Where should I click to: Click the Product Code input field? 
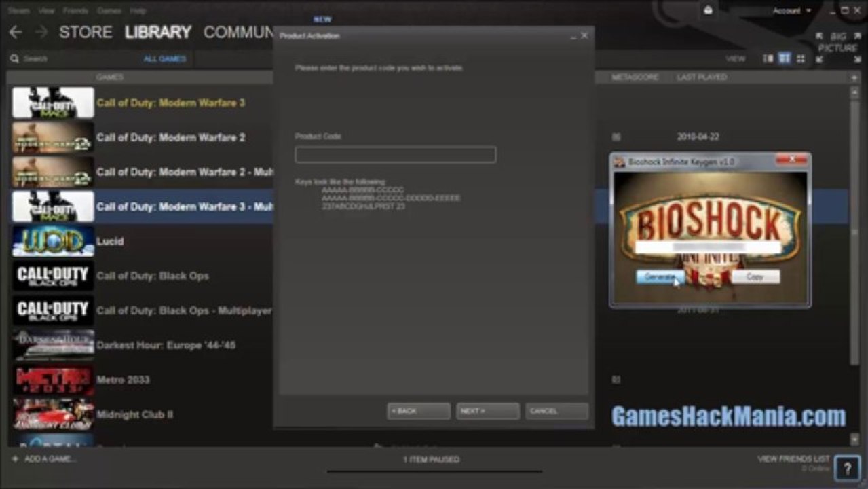click(x=395, y=155)
